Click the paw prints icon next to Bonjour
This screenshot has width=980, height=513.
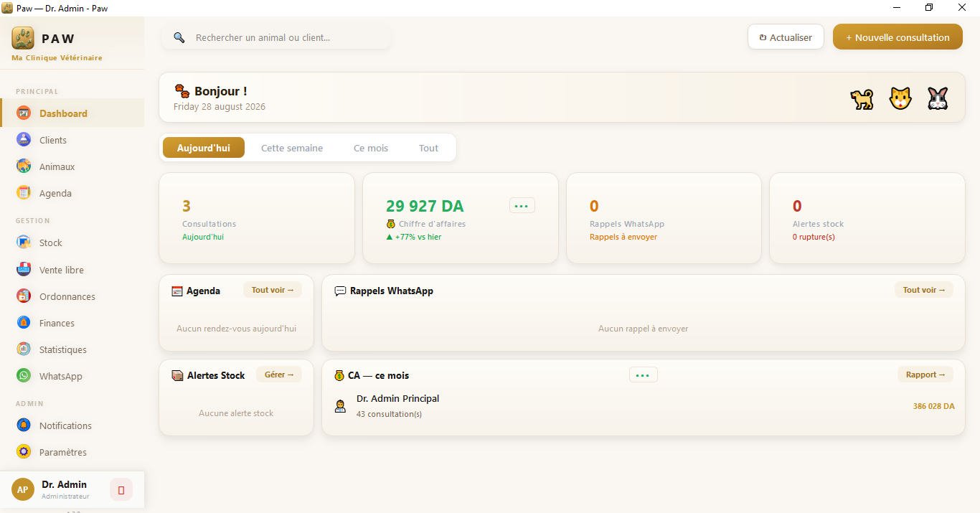[x=182, y=91]
